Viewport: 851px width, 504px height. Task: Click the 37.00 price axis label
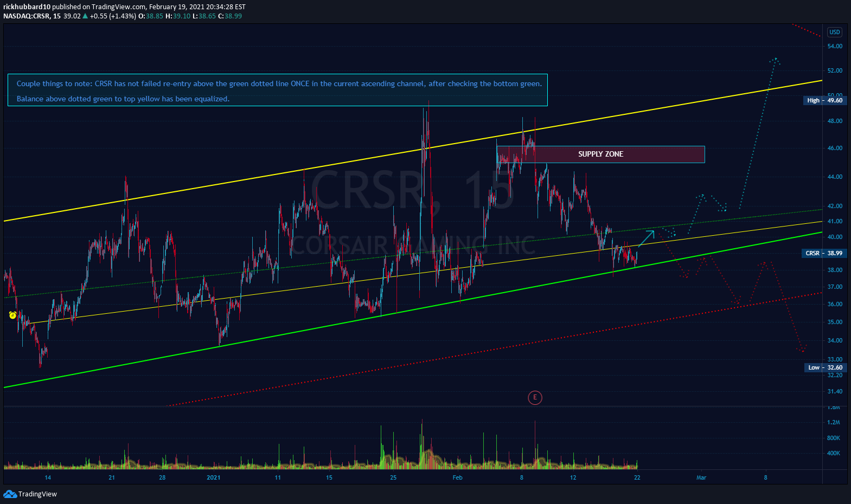click(835, 287)
